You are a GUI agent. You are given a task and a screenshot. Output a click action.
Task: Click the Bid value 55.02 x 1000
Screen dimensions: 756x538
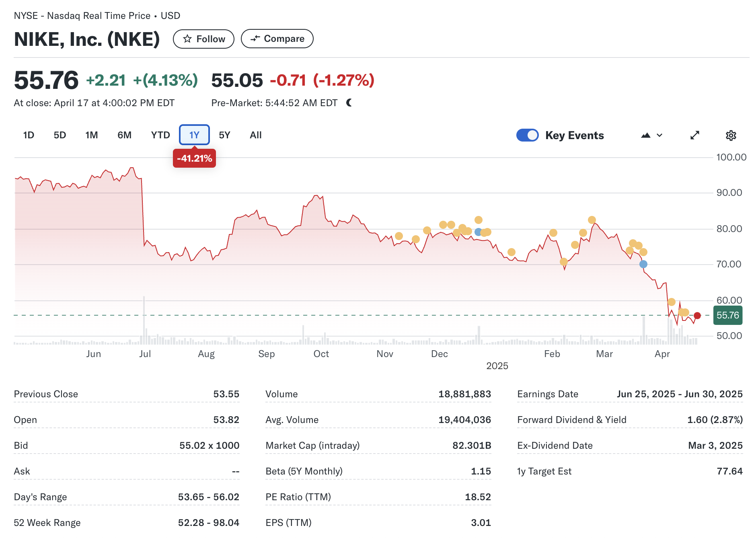click(210, 446)
